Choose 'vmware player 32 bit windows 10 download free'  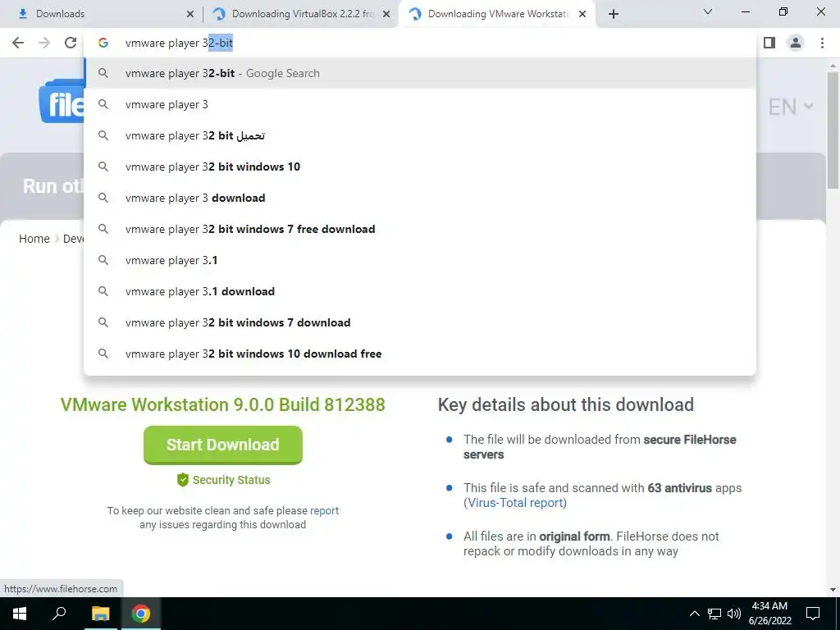[420, 354]
